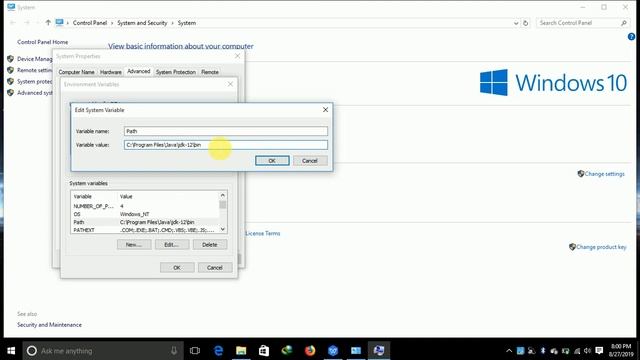Click Control Panel in the breadcrumb
This screenshot has height=360, width=640.
point(90,23)
